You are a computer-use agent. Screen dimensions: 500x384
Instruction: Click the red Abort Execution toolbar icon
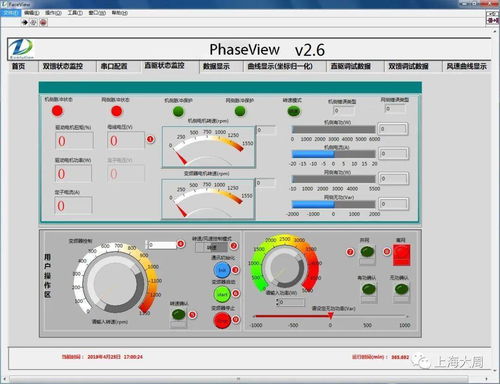(43, 22)
